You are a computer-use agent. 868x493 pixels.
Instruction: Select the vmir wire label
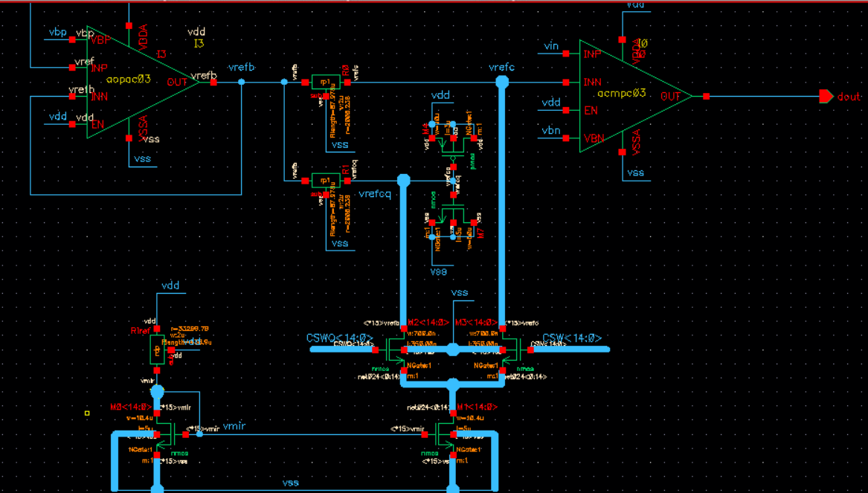234,425
